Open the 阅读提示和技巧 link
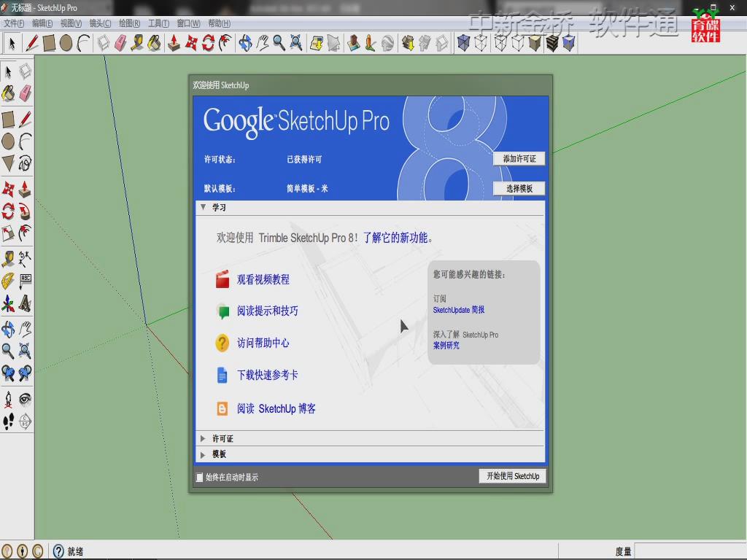 [x=268, y=311]
